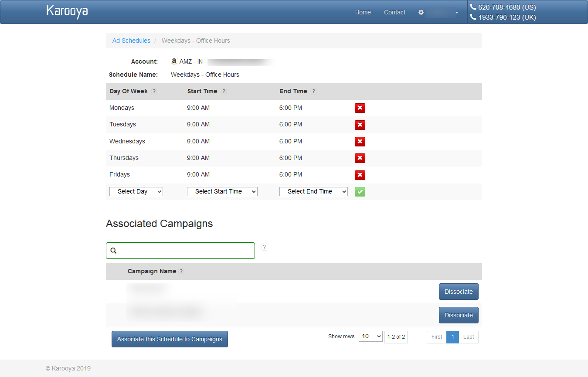Open help for Day Of Week column
588x377 pixels.
[x=154, y=92]
